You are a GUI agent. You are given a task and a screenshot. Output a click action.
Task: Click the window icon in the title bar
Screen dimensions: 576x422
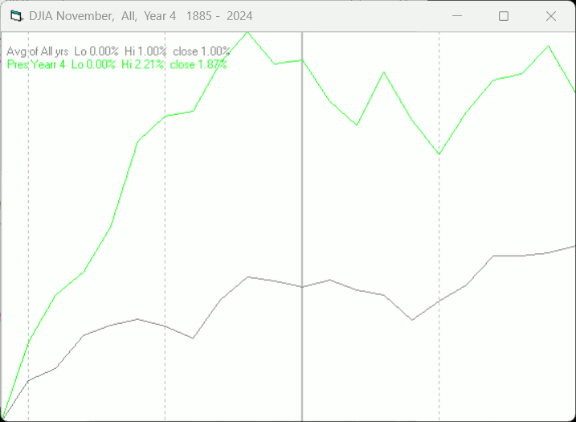(x=16, y=16)
